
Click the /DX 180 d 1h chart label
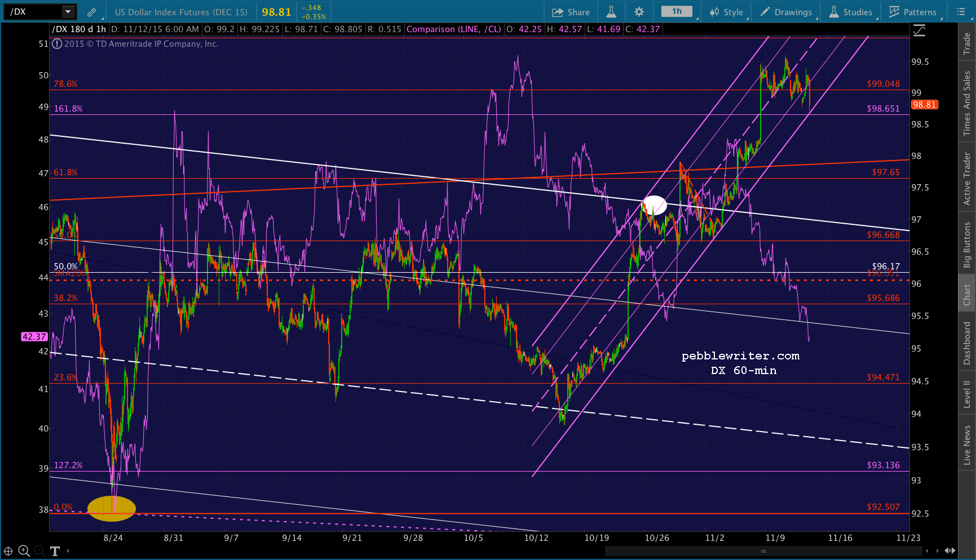pyautogui.click(x=79, y=29)
